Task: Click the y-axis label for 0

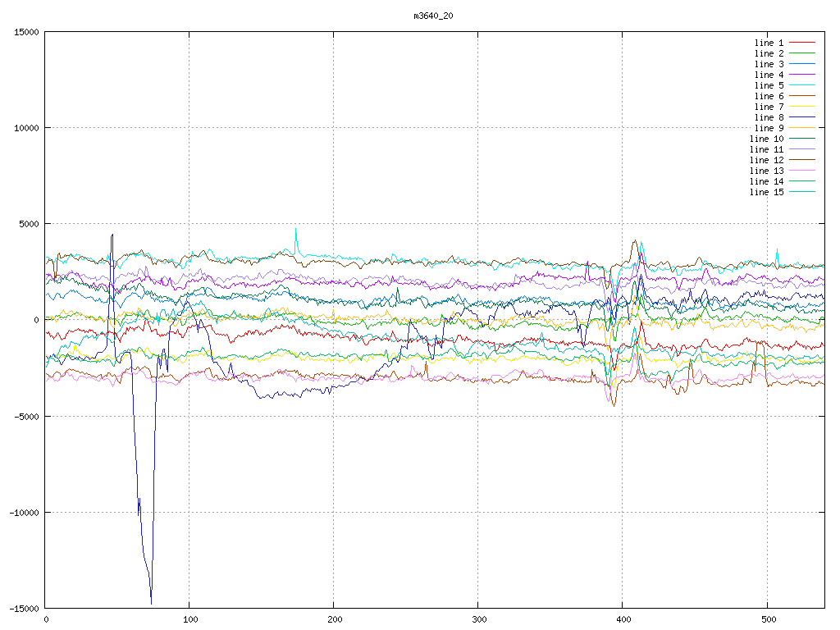Action: [36, 320]
